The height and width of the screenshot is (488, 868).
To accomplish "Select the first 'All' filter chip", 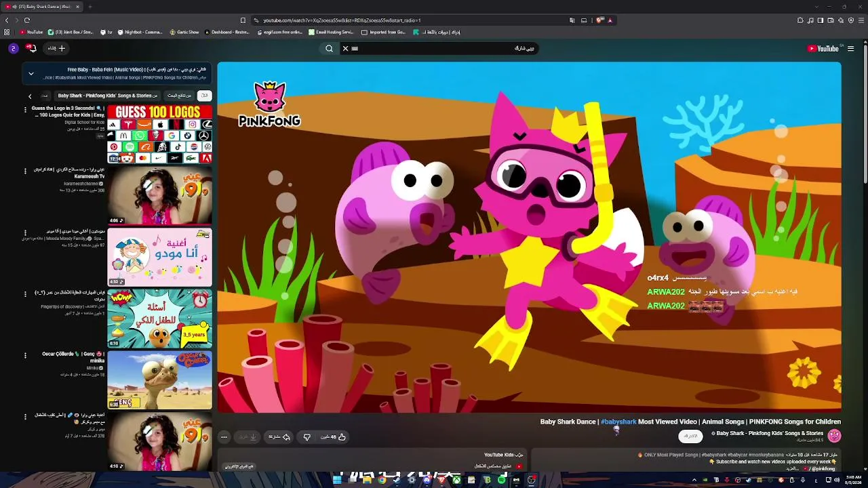I will pyautogui.click(x=204, y=96).
